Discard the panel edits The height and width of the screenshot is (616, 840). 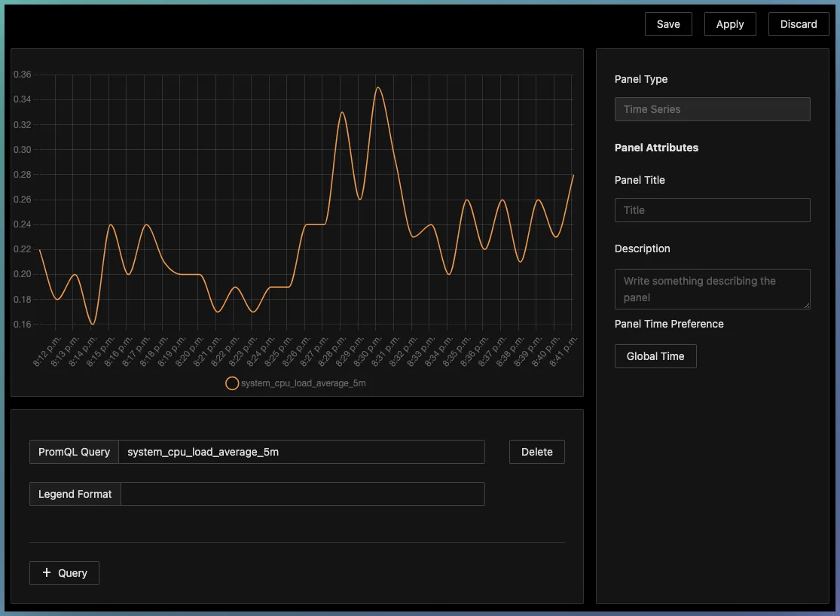[799, 24]
